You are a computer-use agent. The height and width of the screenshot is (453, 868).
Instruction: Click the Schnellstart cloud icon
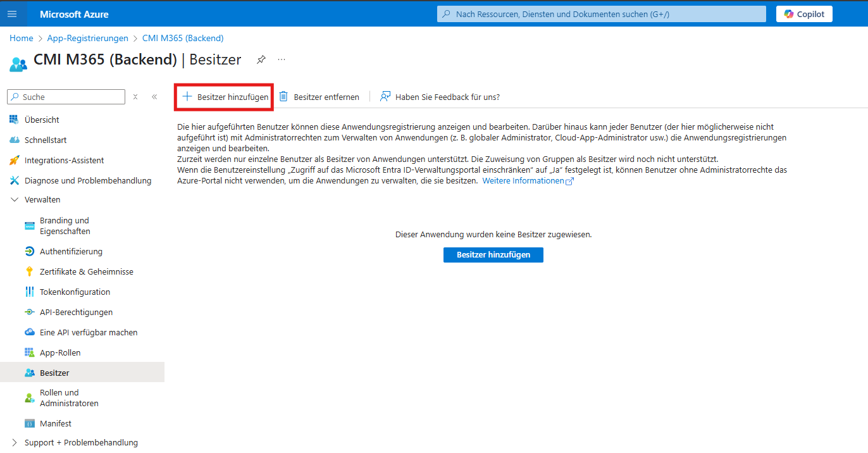14,140
